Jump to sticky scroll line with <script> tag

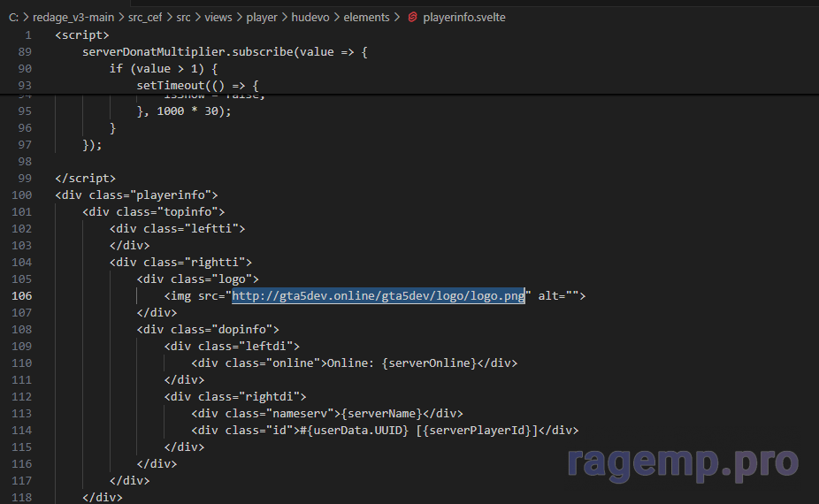(x=81, y=35)
